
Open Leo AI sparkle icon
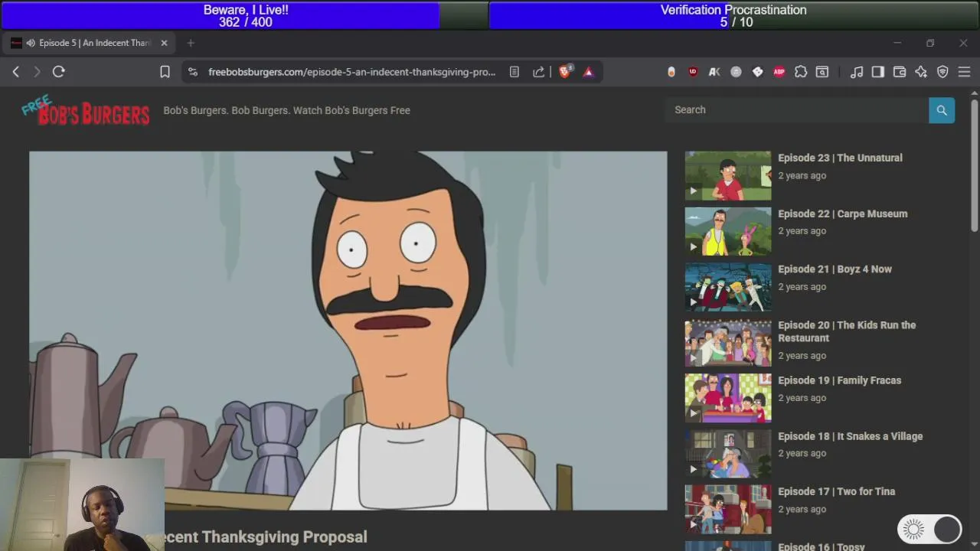pyautogui.click(x=921, y=72)
